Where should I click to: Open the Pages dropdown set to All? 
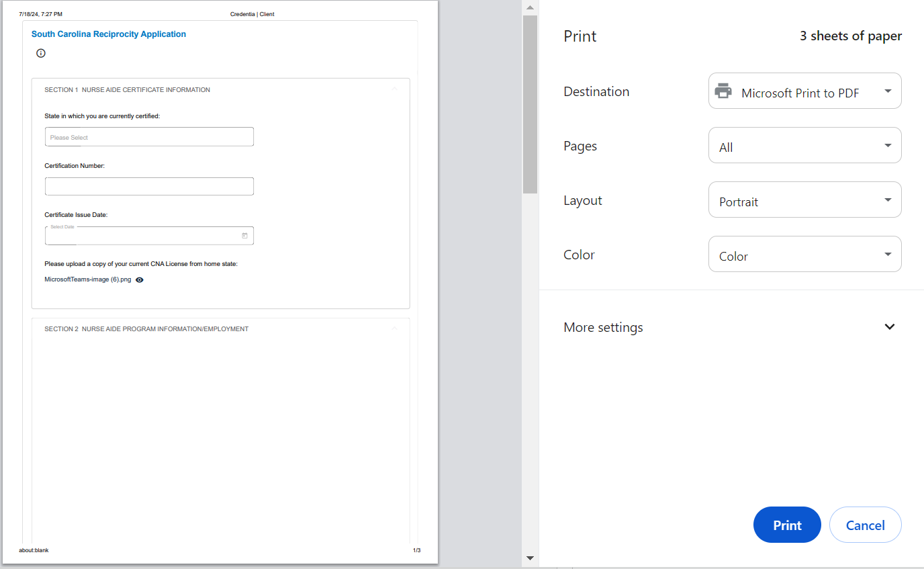(804, 146)
